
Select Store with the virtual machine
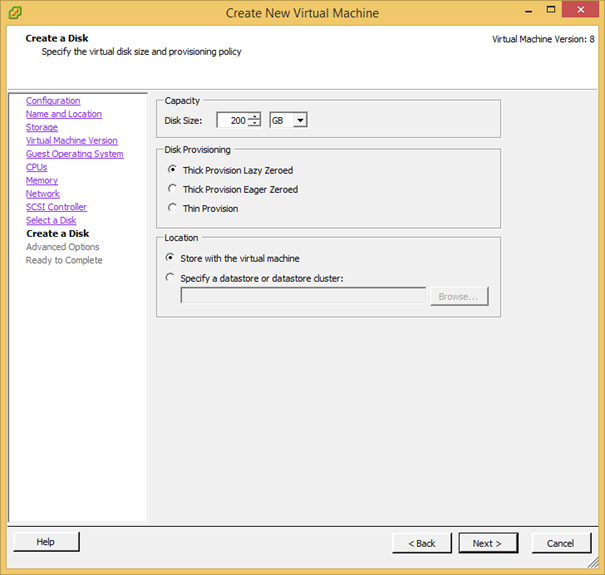pos(173,258)
